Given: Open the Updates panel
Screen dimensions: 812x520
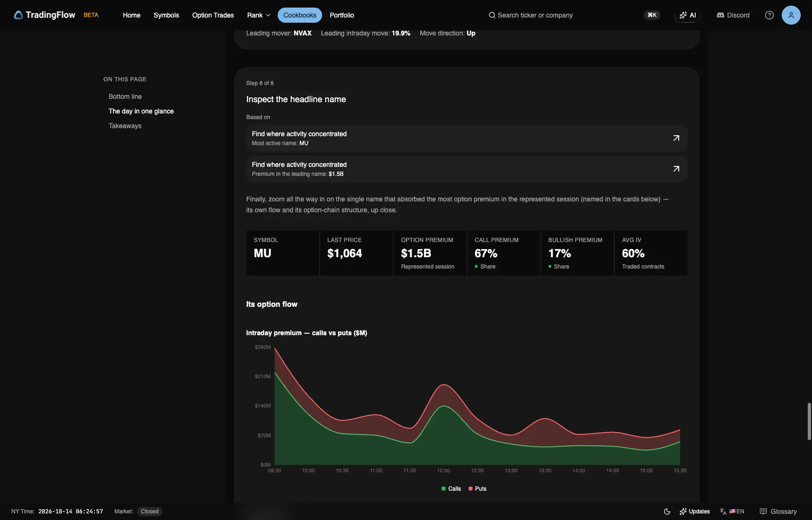Looking at the screenshot, I should coord(695,511).
